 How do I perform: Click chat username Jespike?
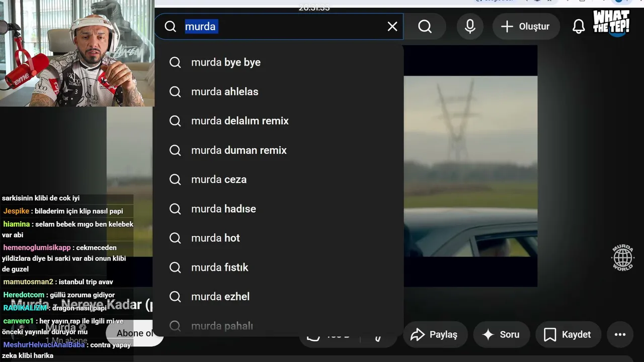click(x=16, y=211)
